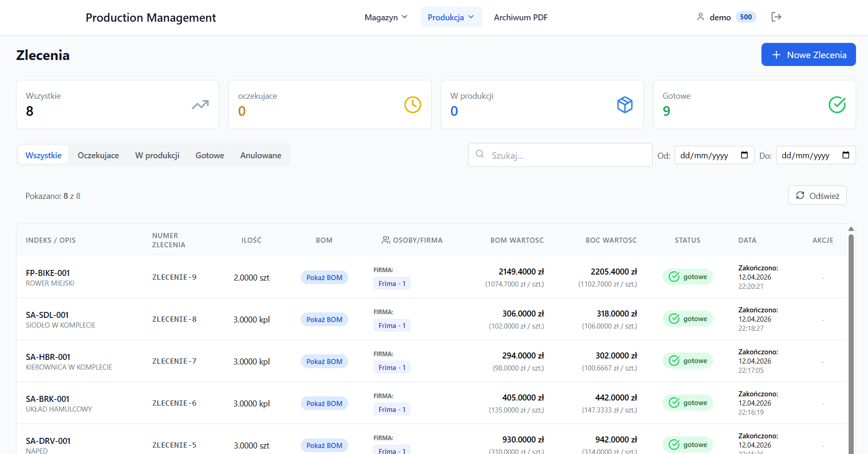
Task: Click the Pokazano: 8 z 8 counter
Action: (x=53, y=196)
